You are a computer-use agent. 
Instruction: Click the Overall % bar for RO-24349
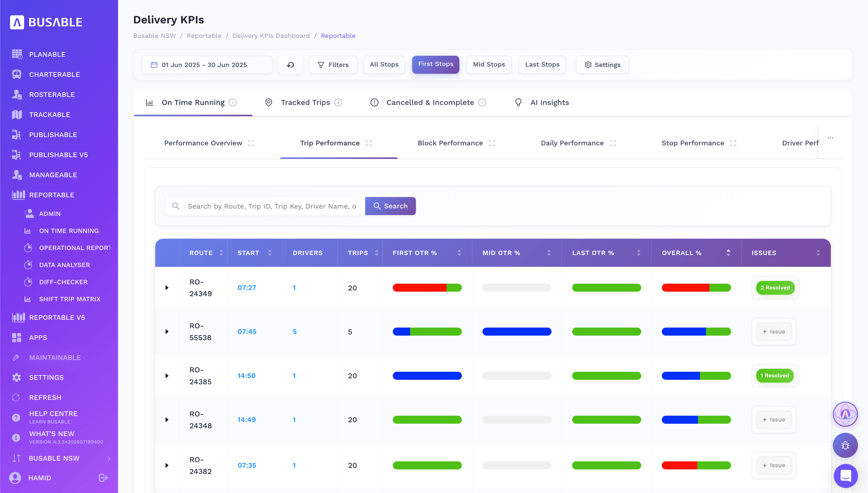click(x=696, y=287)
